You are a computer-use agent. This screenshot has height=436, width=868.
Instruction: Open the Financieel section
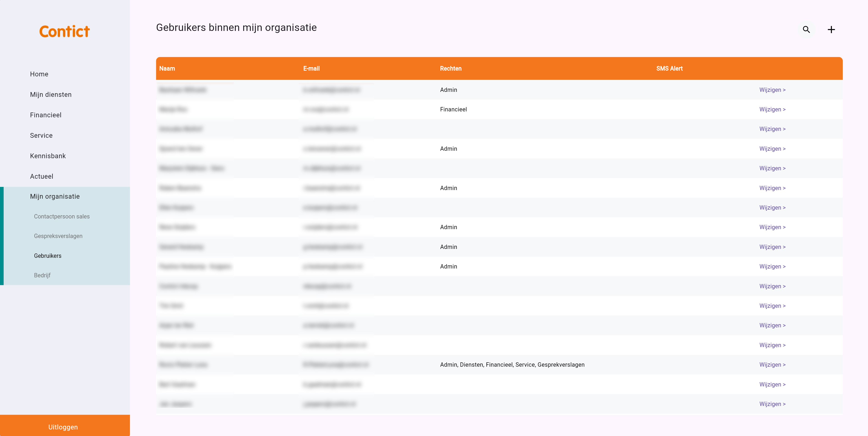pyautogui.click(x=45, y=115)
